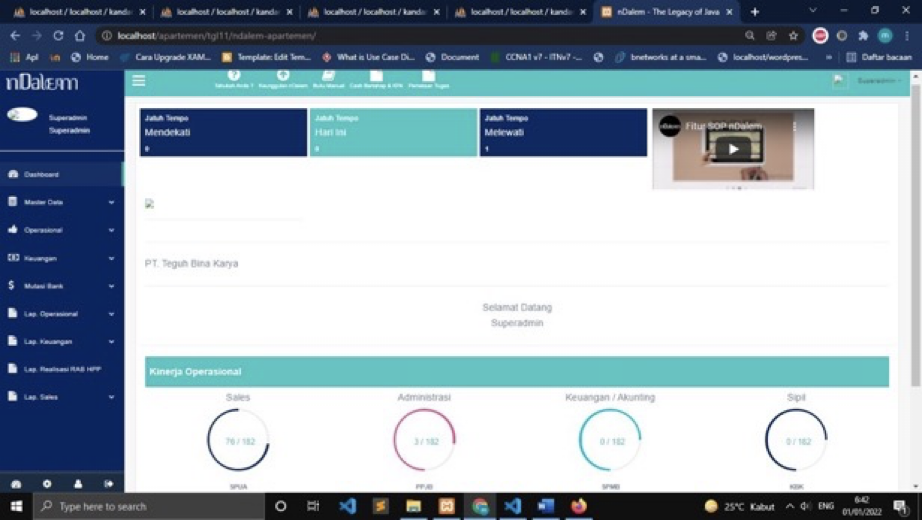The image size is (922, 520).
Task: Open the user profile icon in sidebar footer
Action: coord(78,484)
